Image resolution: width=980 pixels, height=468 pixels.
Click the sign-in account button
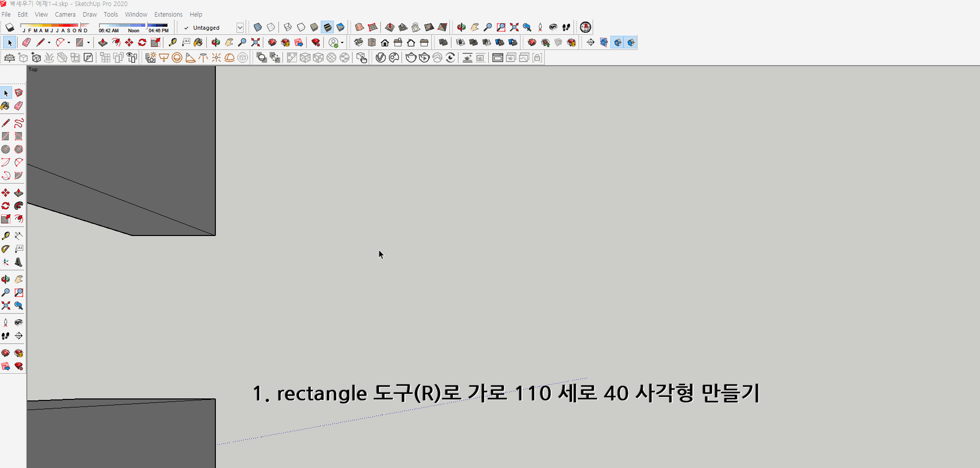(x=334, y=42)
